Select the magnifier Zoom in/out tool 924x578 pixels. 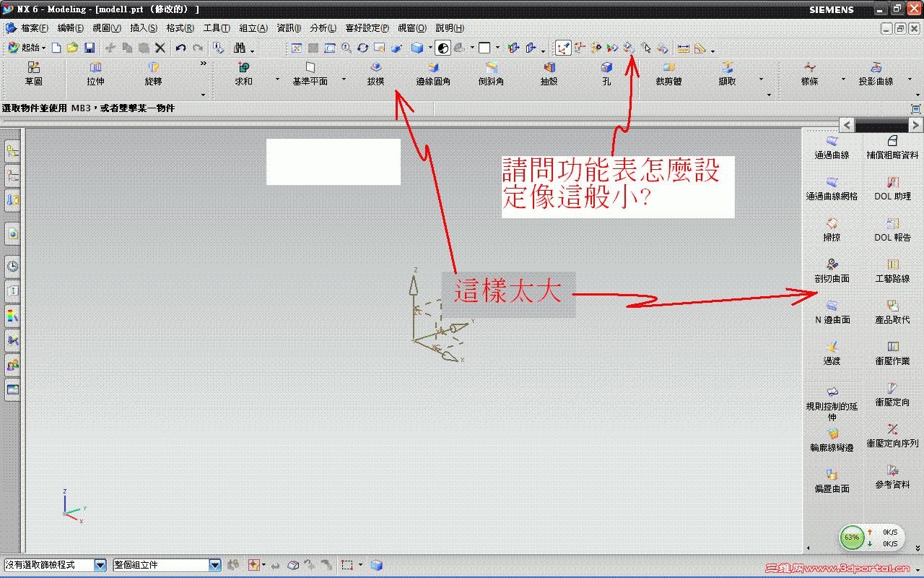click(x=346, y=48)
